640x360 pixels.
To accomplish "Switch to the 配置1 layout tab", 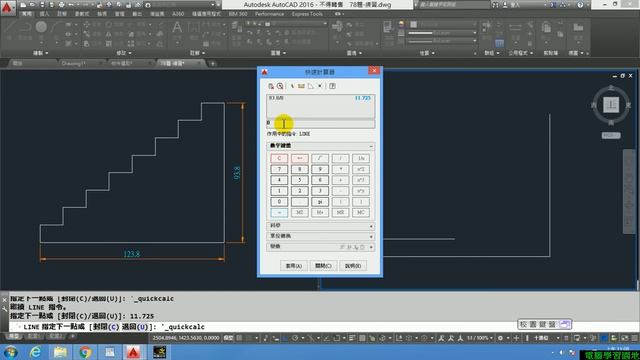I will coord(33,336).
